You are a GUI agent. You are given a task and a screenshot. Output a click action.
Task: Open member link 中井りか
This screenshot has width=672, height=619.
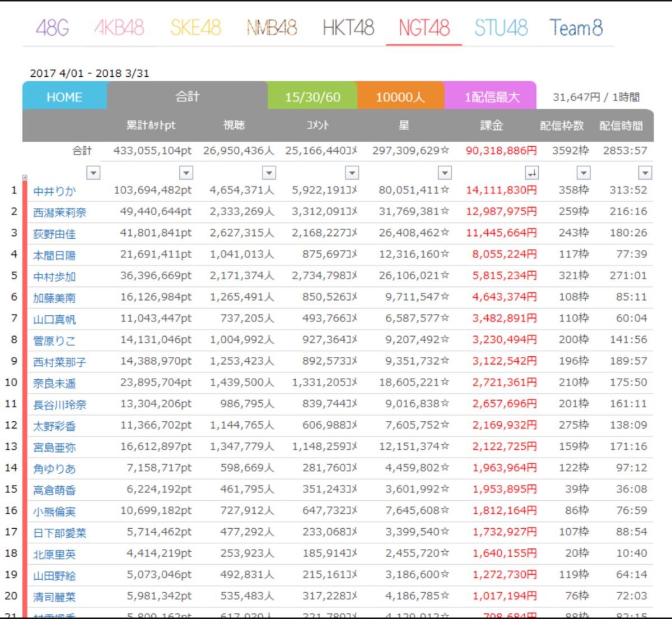click(54, 191)
